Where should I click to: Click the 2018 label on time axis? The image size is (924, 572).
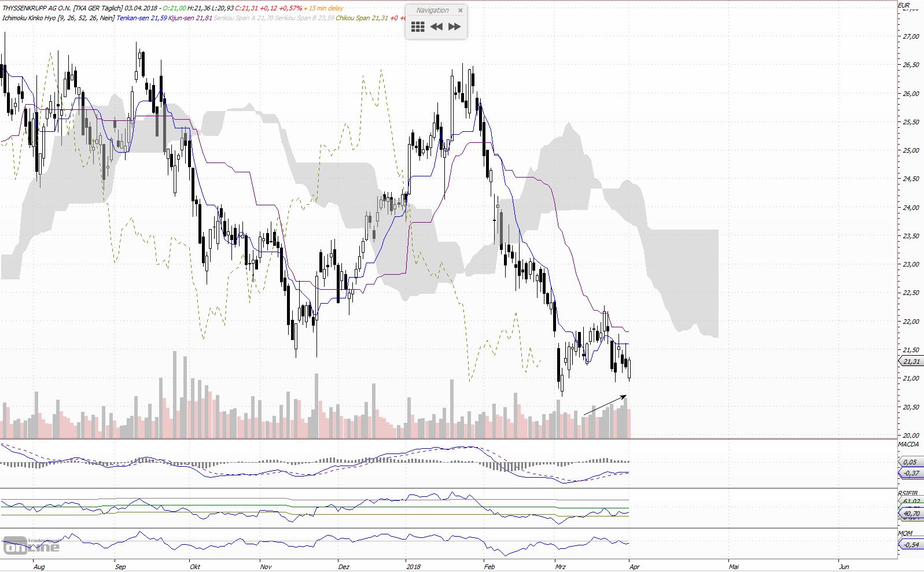(x=413, y=567)
